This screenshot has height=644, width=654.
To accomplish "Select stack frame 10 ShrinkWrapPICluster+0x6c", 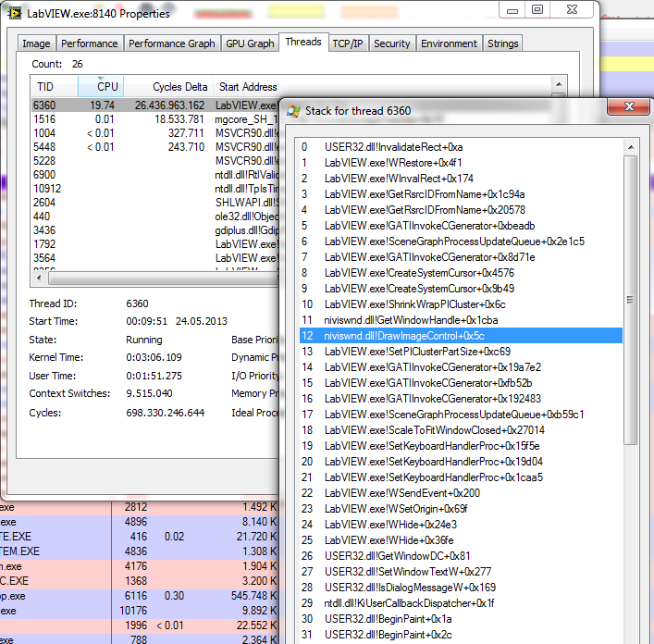I will (461, 304).
